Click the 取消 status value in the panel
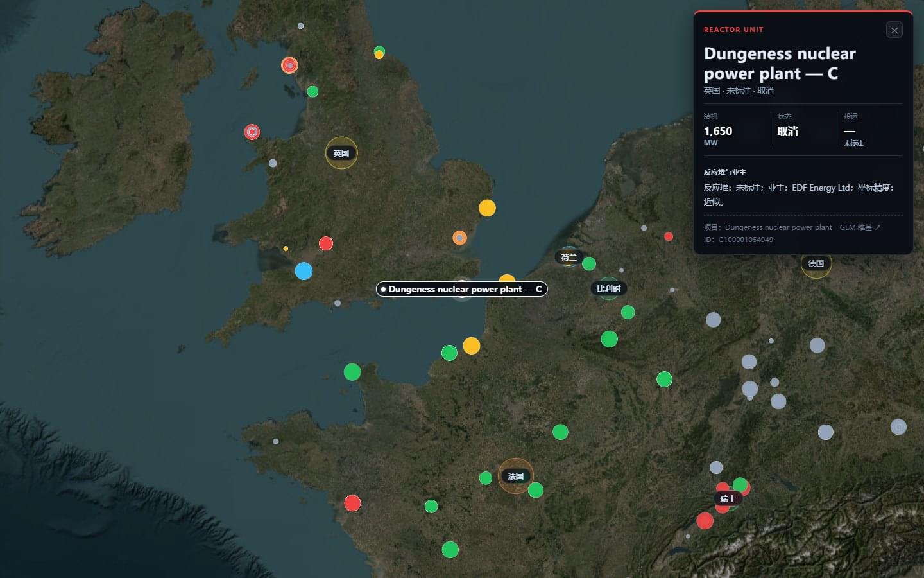Viewport: 924px width, 578px height. click(x=788, y=131)
